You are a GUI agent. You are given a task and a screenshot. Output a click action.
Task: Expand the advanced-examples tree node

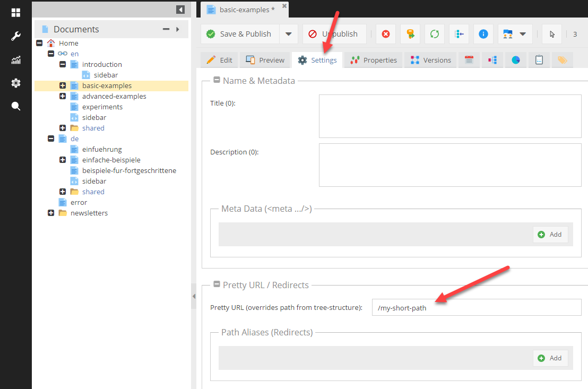point(63,96)
